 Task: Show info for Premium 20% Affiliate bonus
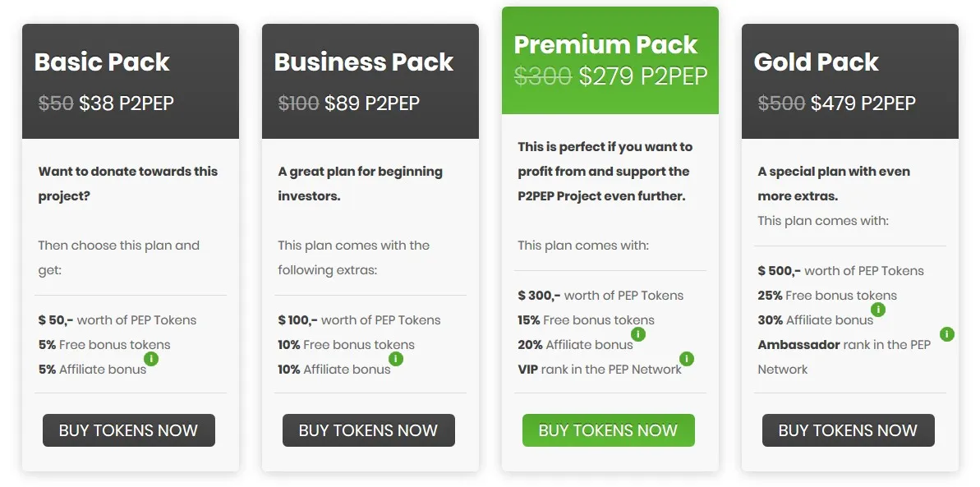(x=637, y=333)
